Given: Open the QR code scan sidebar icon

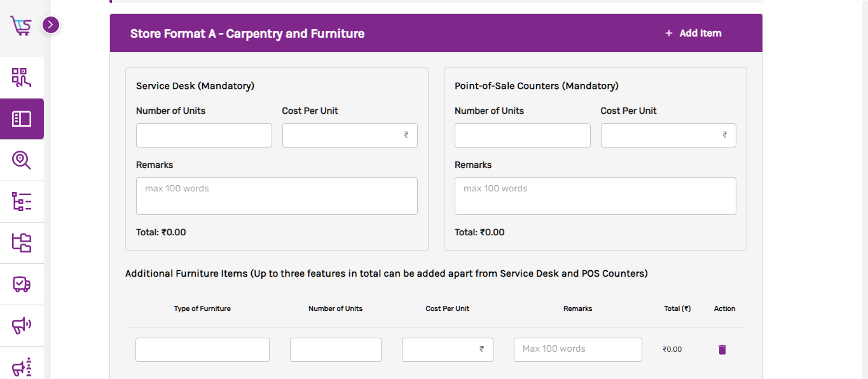Looking at the screenshot, I should coord(22,78).
